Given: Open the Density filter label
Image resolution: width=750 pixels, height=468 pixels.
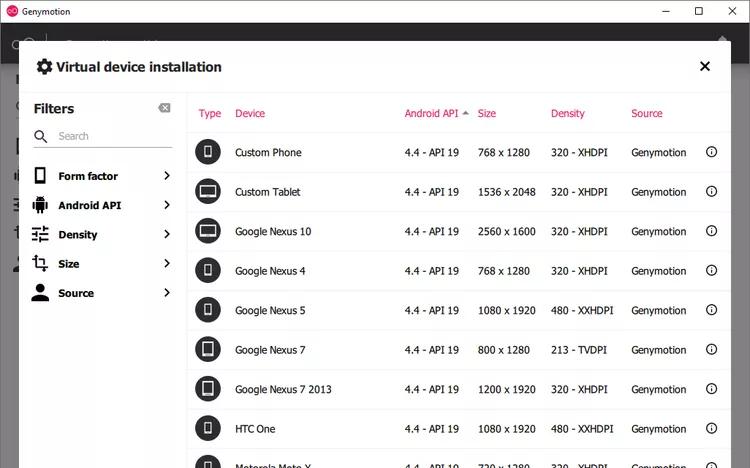Looking at the screenshot, I should click(x=77, y=234).
